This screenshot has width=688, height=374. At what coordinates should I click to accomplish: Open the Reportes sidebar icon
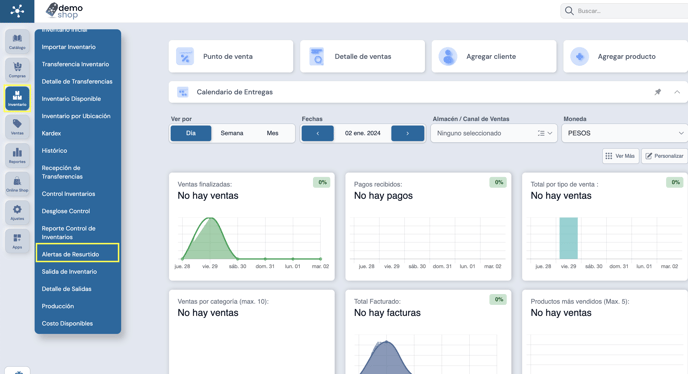coord(17,155)
